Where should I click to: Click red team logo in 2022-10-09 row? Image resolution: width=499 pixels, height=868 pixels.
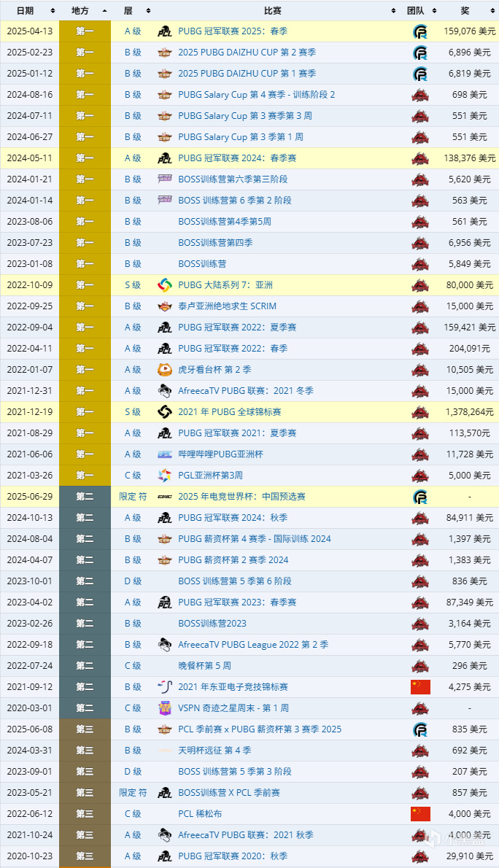point(420,286)
